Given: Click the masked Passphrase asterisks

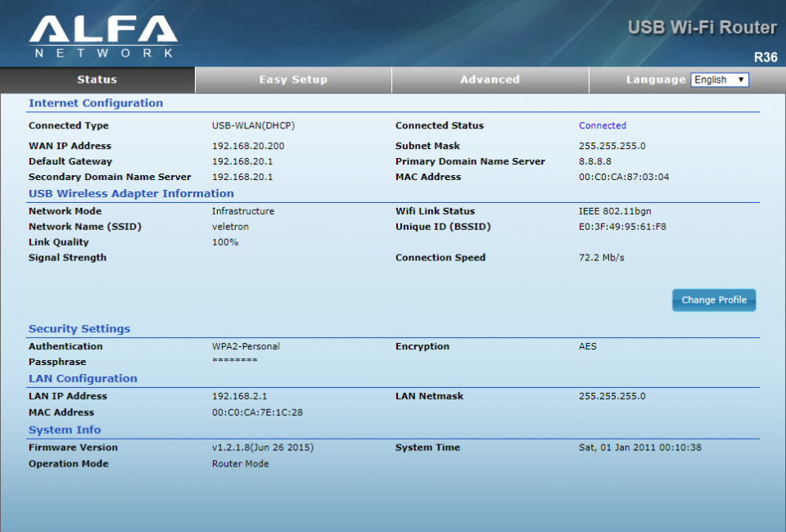Looking at the screenshot, I should (x=235, y=361).
